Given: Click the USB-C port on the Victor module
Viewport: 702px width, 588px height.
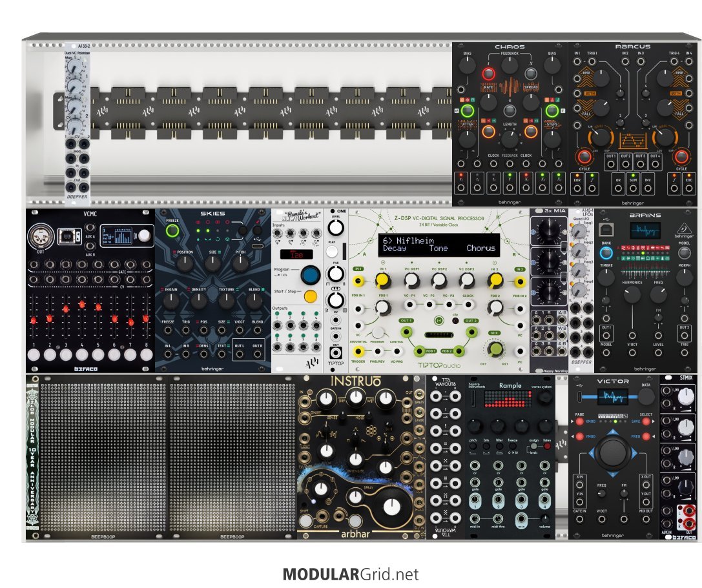Looking at the screenshot, I should click(580, 397).
